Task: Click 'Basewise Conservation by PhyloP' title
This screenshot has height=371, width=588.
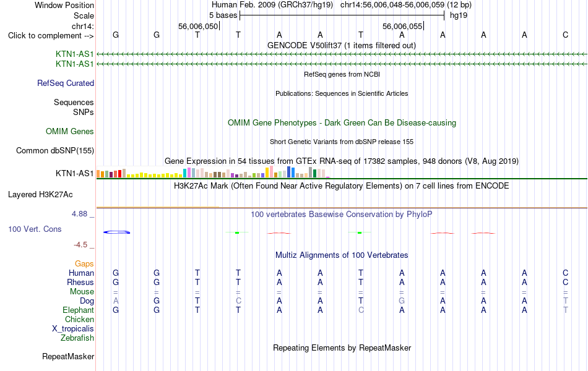Action: [342, 215]
